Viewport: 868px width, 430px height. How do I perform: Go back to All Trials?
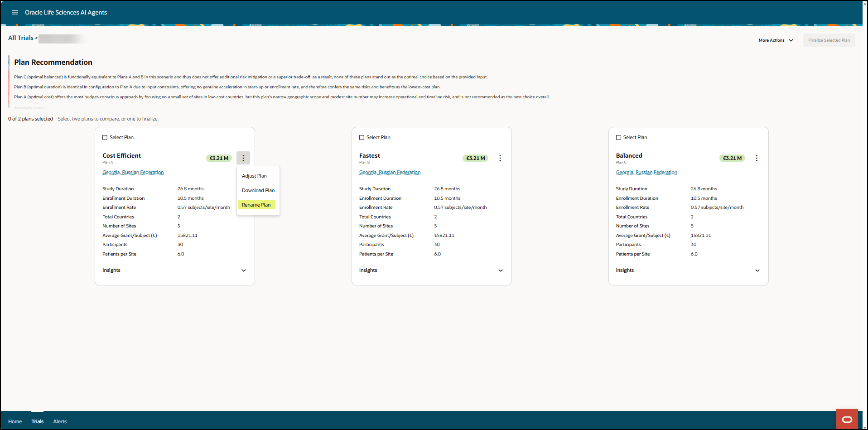21,38
